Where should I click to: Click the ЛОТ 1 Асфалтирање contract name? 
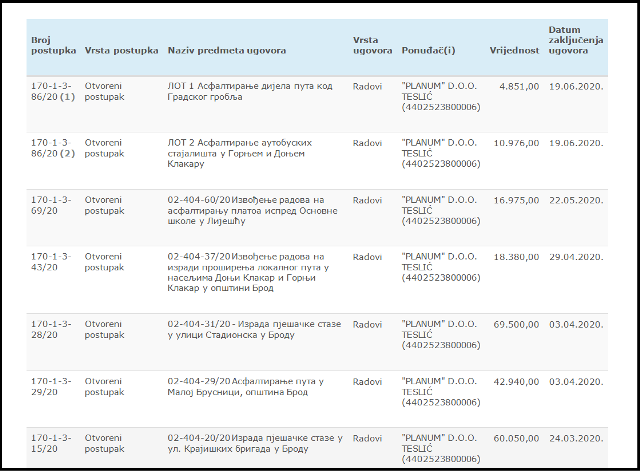(x=250, y=91)
